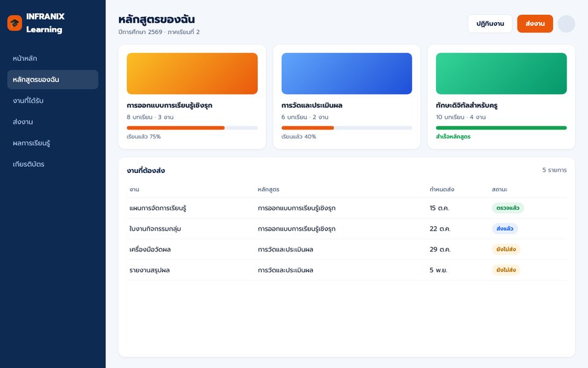Click the 5 รายการ count label
Image resolution: width=588 pixels, height=368 pixels.
coord(554,170)
